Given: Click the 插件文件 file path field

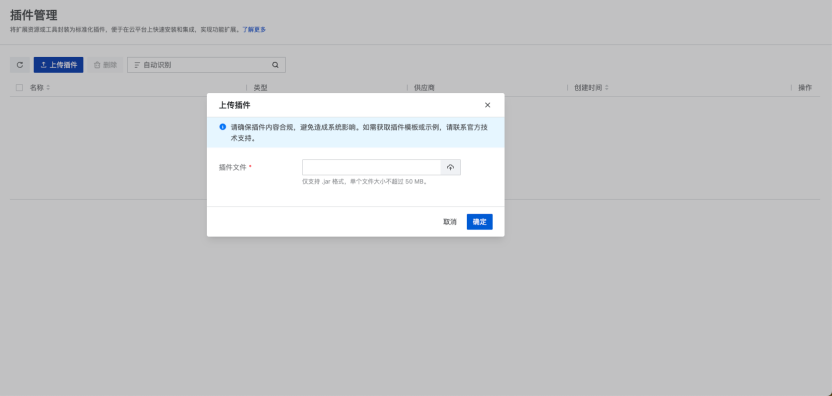Looking at the screenshot, I should [371, 167].
